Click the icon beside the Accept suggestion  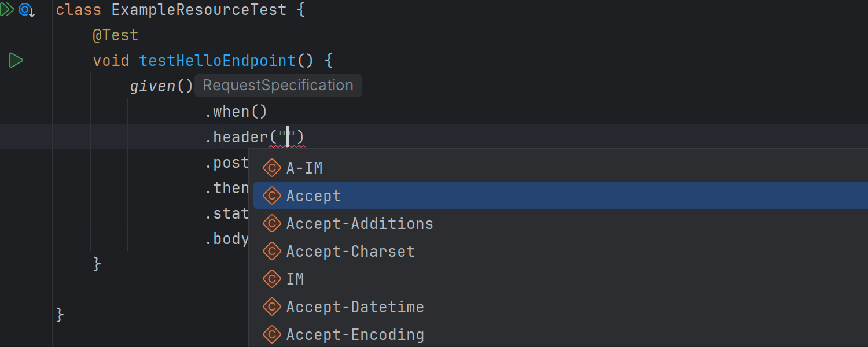coord(272,196)
